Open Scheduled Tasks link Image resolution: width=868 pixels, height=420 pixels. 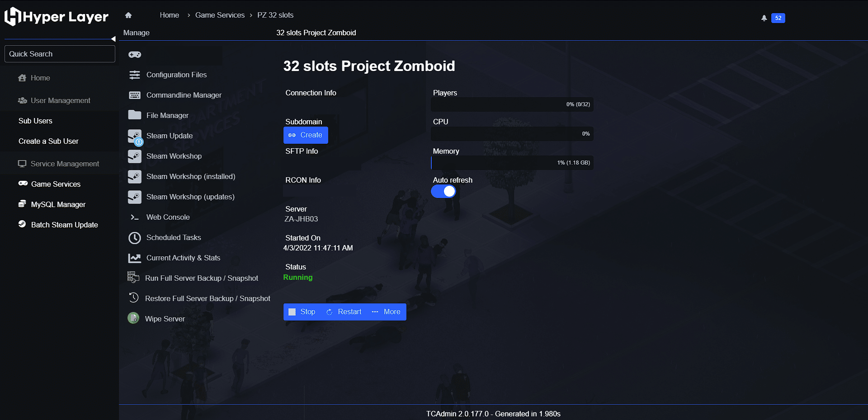pos(174,237)
